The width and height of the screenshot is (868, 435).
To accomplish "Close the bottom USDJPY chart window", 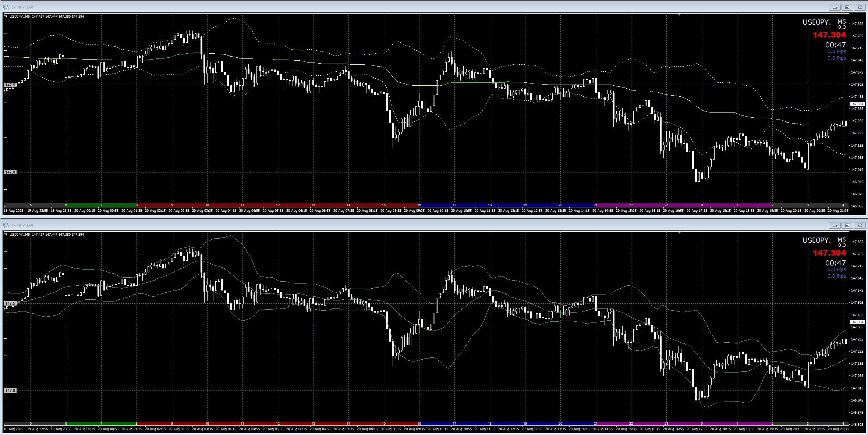I will 860,225.
